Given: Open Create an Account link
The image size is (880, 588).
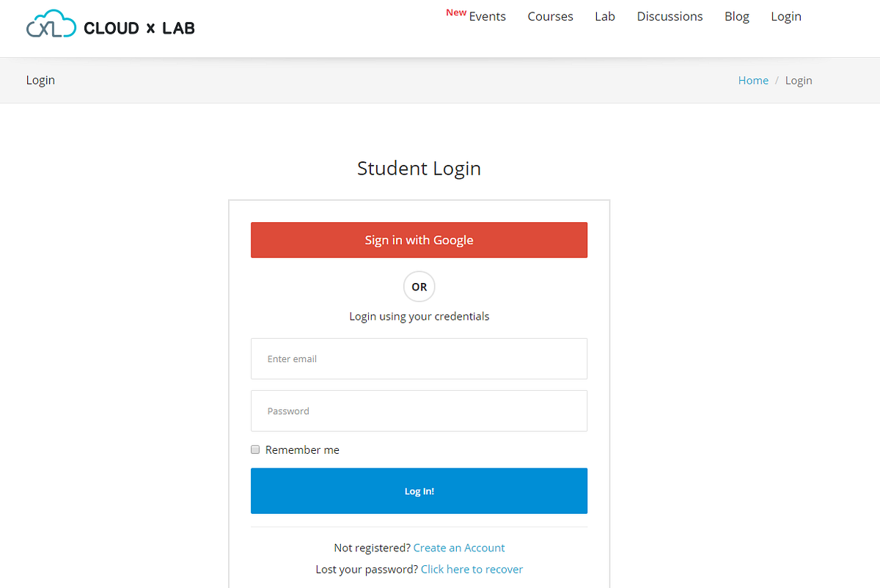Looking at the screenshot, I should (x=458, y=547).
